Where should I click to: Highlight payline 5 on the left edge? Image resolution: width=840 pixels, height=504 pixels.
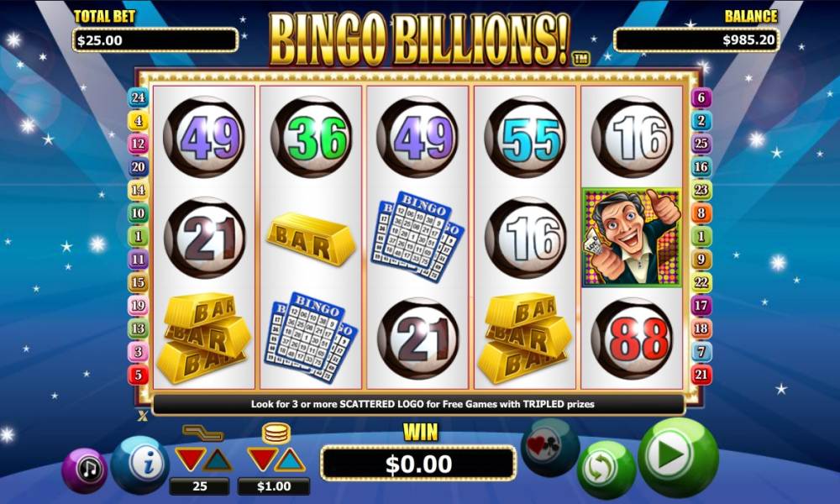click(138, 375)
